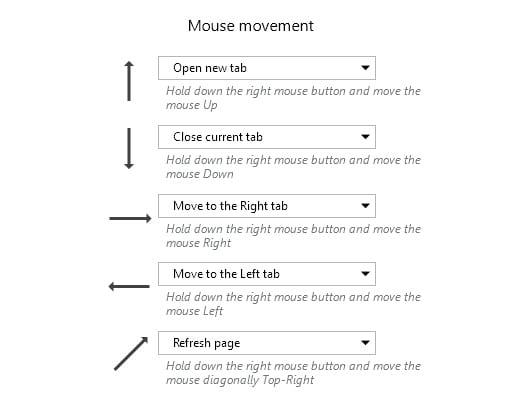Click the caret arrow beside Close current tab
Image resolution: width=521 pixels, height=395 pixels.
365,137
